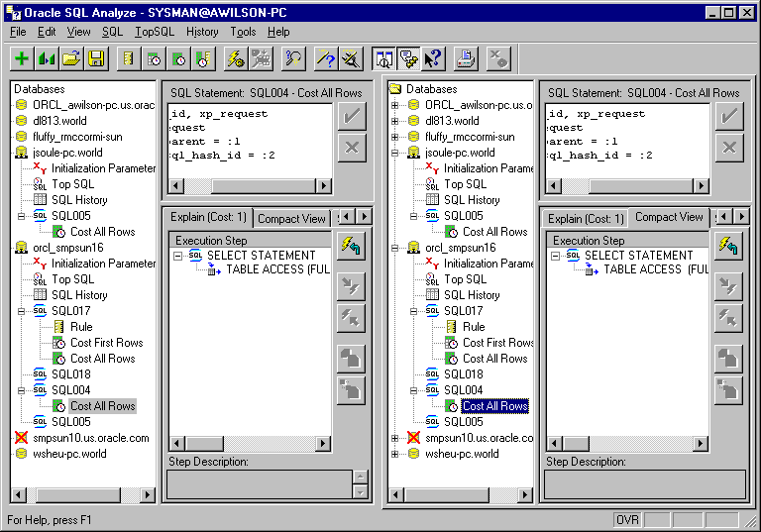
Task: Click the green plus toolbar icon
Action: pos(22,58)
